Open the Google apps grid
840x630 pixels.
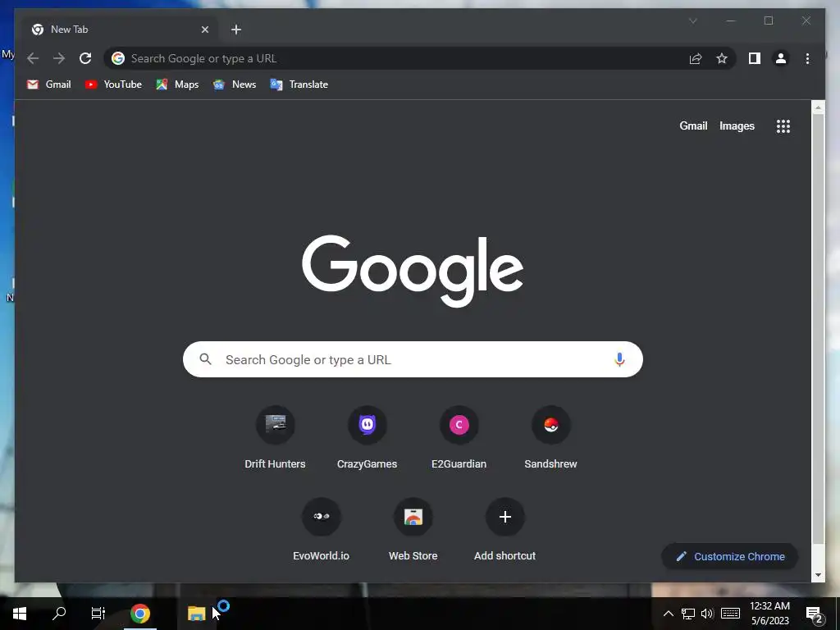pyautogui.click(x=783, y=126)
